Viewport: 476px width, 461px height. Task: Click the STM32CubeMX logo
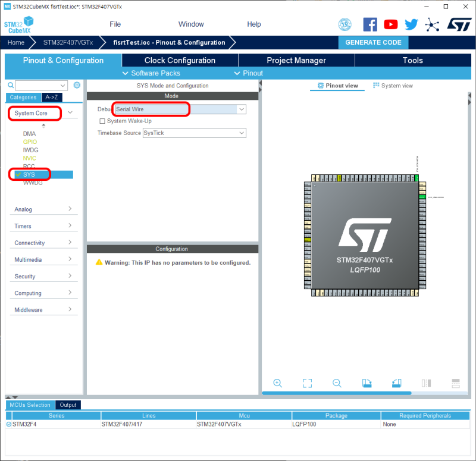pos(19,25)
